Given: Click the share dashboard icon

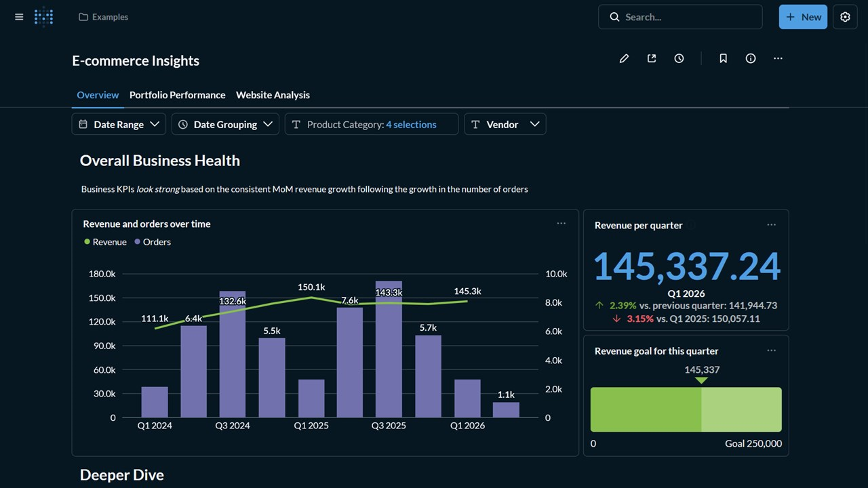Looking at the screenshot, I should coord(652,59).
